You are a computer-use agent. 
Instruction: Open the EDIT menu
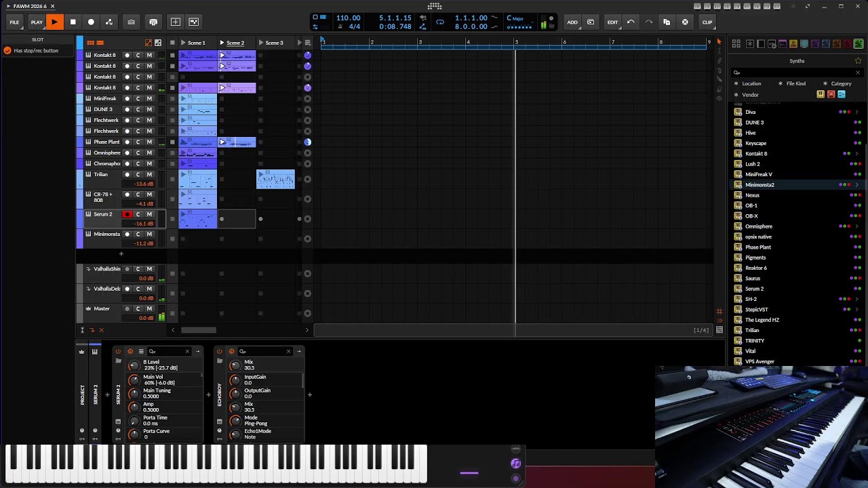pos(612,22)
